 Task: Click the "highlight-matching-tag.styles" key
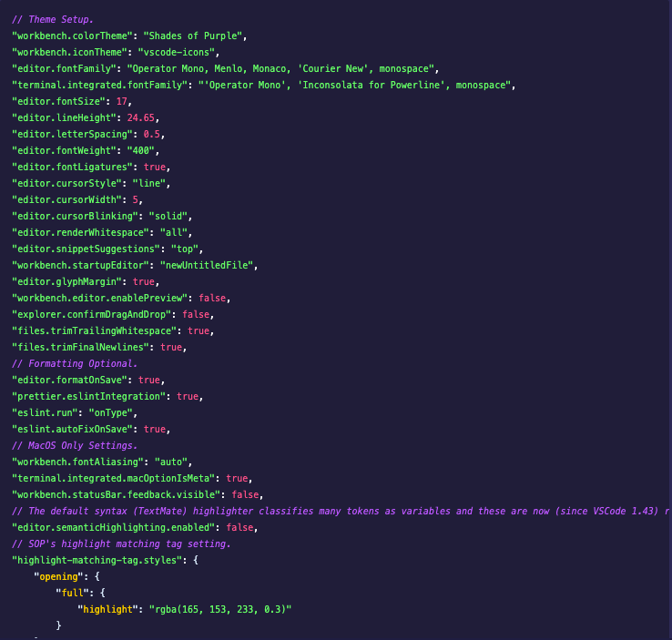(97, 560)
